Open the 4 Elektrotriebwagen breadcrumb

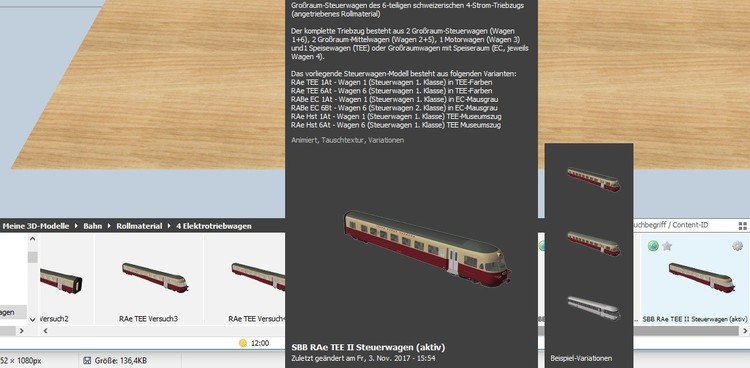(x=214, y=226)
